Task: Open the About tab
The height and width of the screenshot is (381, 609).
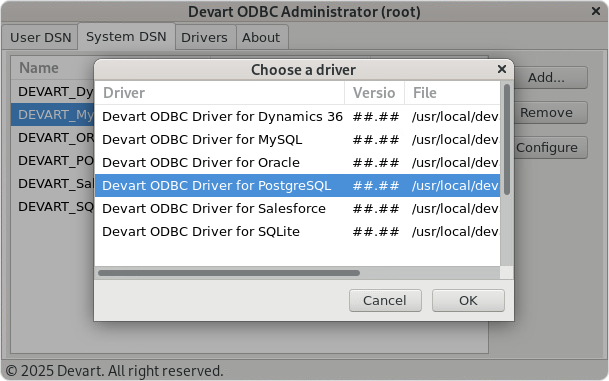Action: tap(261, 38)
